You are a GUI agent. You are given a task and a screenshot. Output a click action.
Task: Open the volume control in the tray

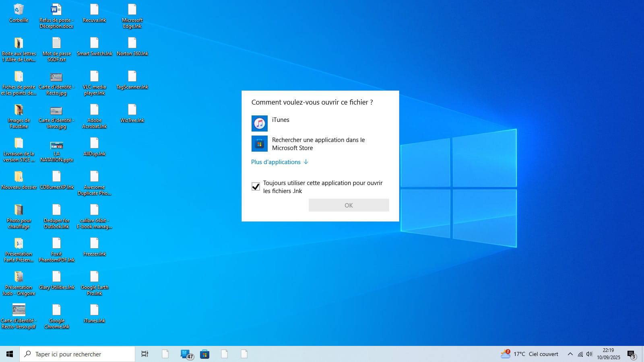pos(589,354)
